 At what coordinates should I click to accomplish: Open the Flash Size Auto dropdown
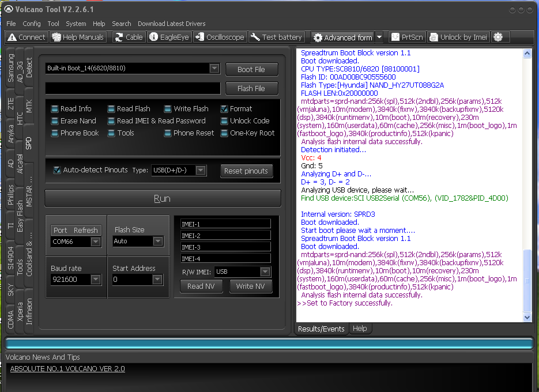[x=158, y=241]
